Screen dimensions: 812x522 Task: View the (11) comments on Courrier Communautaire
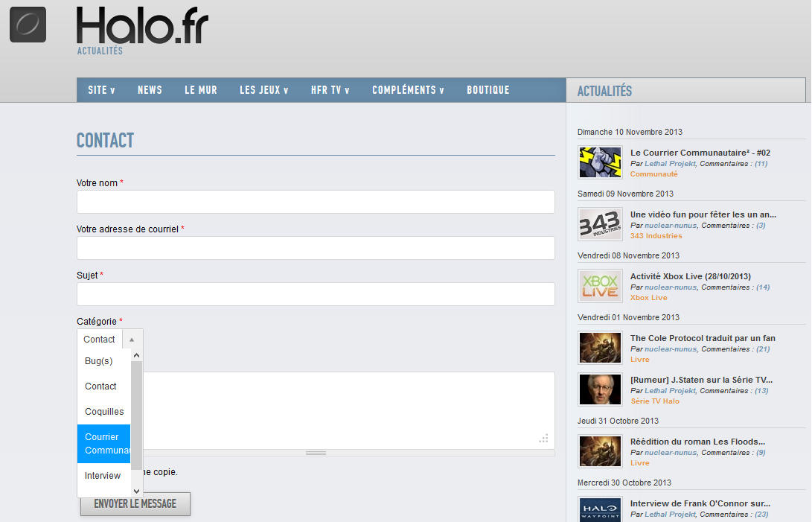(761, 164)
